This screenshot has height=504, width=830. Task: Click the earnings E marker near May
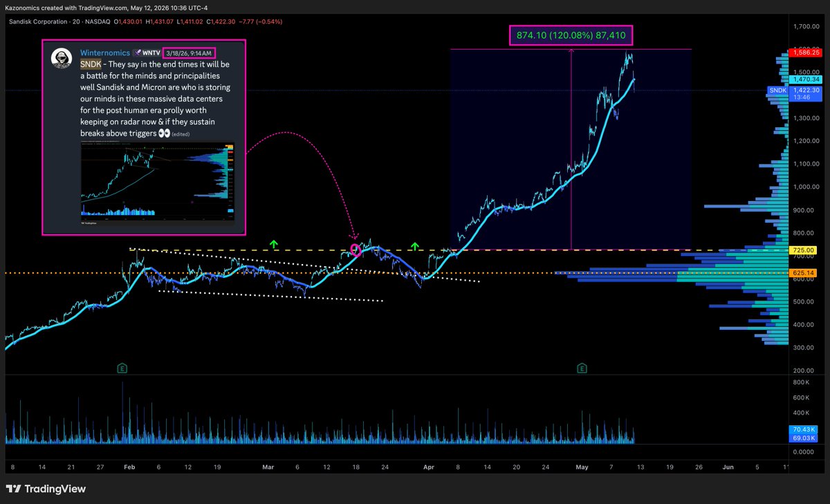[x=582, y=367]
